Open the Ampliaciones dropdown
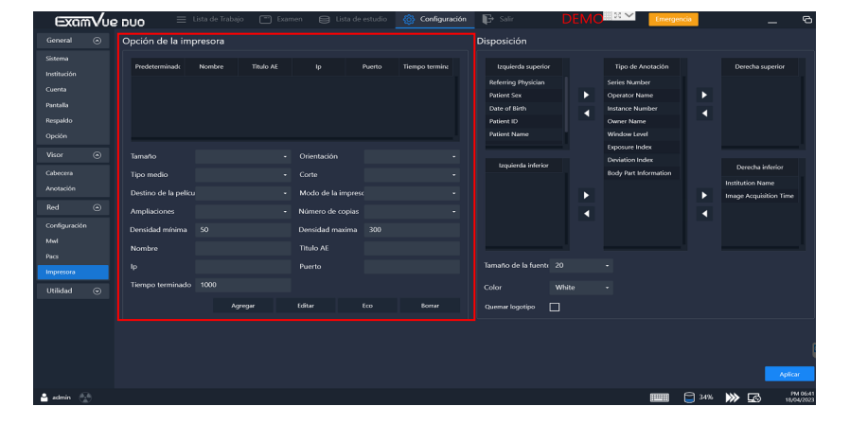The width and height of the screenshot is (868, 424). pyautogui.click(x=242, y=211)
